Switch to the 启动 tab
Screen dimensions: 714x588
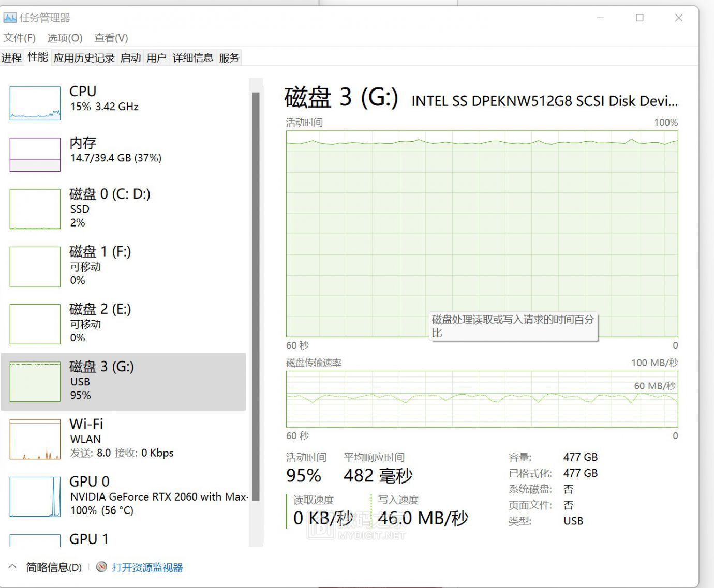tap(130, 57)
